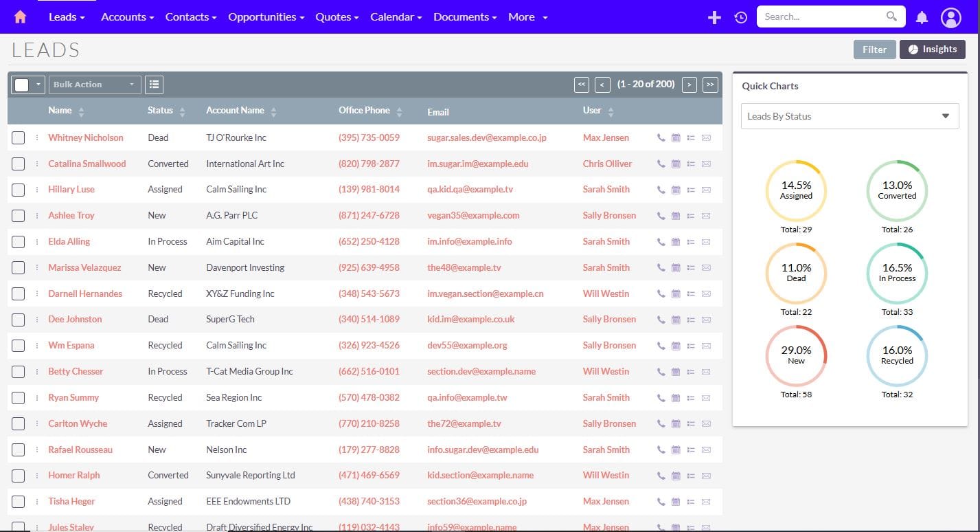
Task: Open the notifications bell
Action: 922,18
